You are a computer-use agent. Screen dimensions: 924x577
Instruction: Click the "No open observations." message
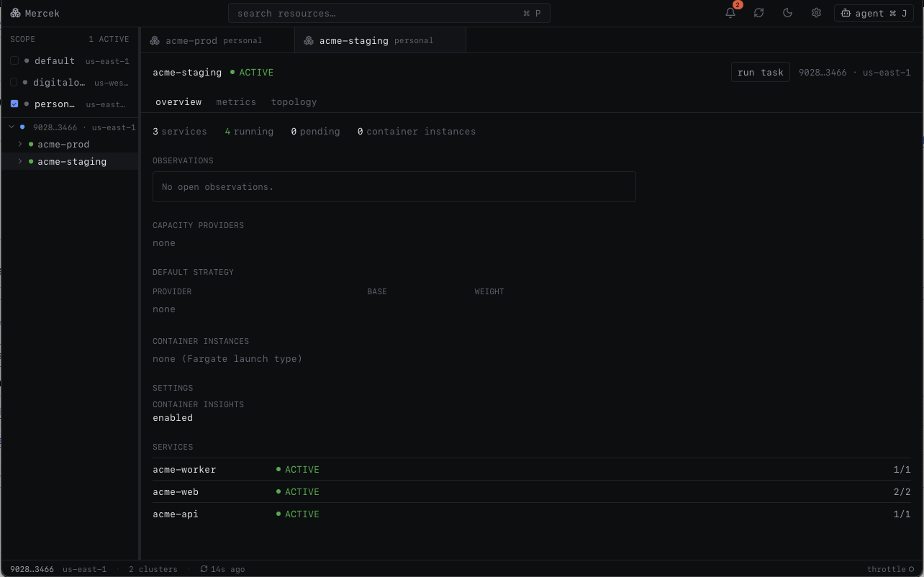[x=218, y=187]
